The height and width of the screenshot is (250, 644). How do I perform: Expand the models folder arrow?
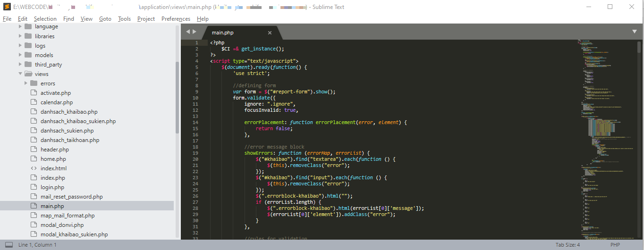pyautogui.click(x=20, y=55)
